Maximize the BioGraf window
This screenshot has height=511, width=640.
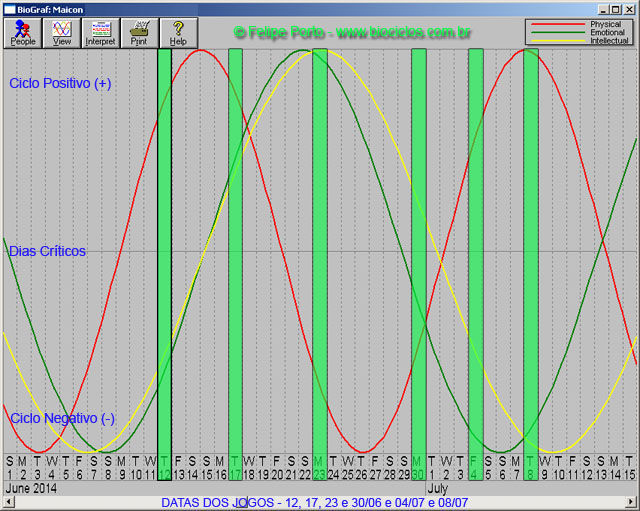point(616,9)
